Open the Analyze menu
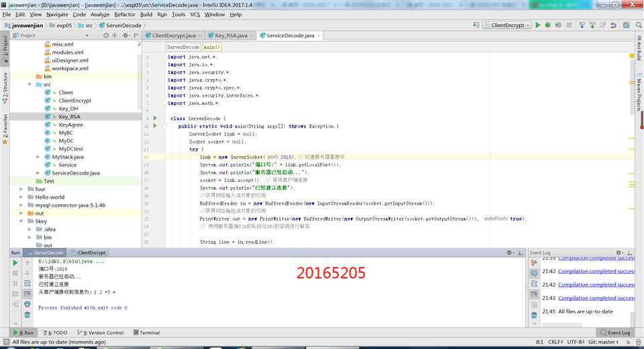The height and width of the screenshot is (349, 644). (100, 14)
